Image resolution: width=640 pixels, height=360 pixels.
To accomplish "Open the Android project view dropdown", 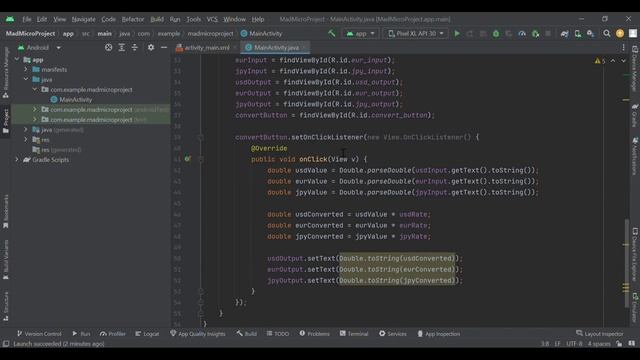I will coord(39,47).
